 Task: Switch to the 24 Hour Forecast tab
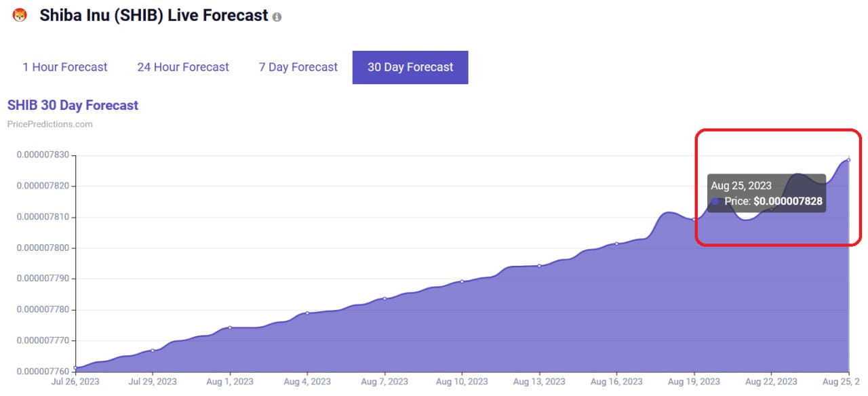click(183, 67)
